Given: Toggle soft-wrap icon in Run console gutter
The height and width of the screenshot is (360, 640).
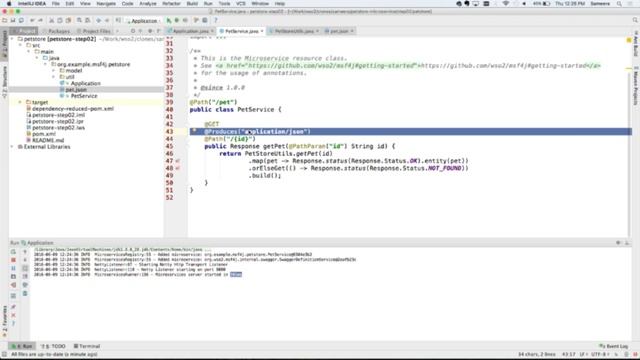Looking at the screenshot, I should 25,268.
